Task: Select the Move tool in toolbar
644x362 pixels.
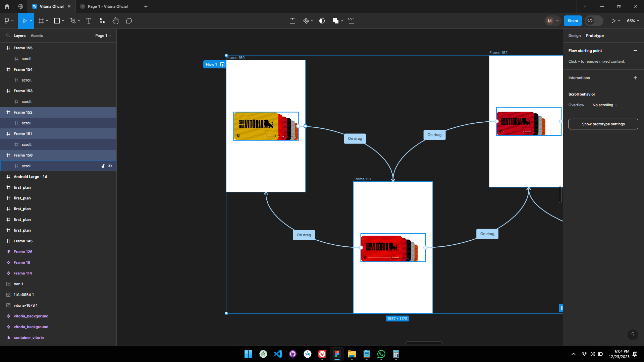Action: (x=25, y=21)
